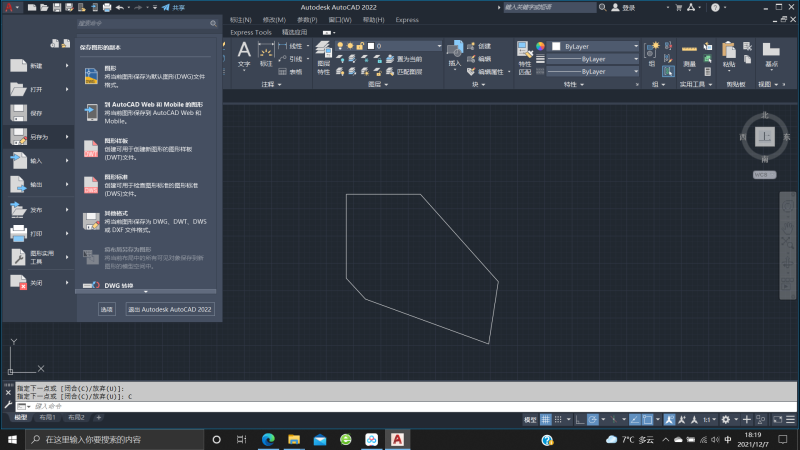Click the object color wheel swatch
This screenshot has height=450, width=800.
click(540, 46)
